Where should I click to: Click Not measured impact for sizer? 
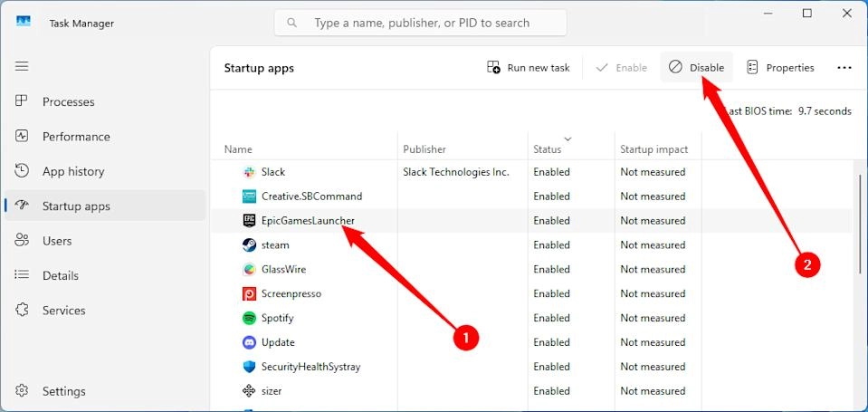tap(653, 391)
